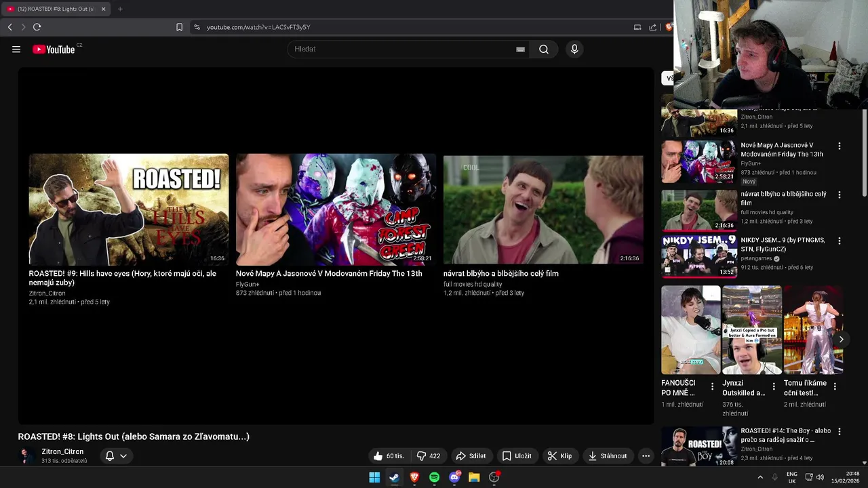Open the Windows Start menu
Screen dimensions: 868x488
click(x=374, y=477)
